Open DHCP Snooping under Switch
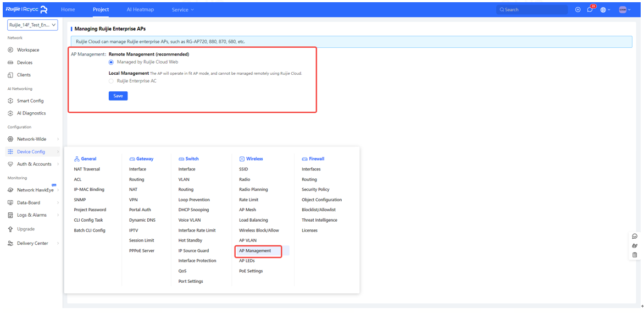644x313 pixels. pyautogui.click(x=193, y=210)
